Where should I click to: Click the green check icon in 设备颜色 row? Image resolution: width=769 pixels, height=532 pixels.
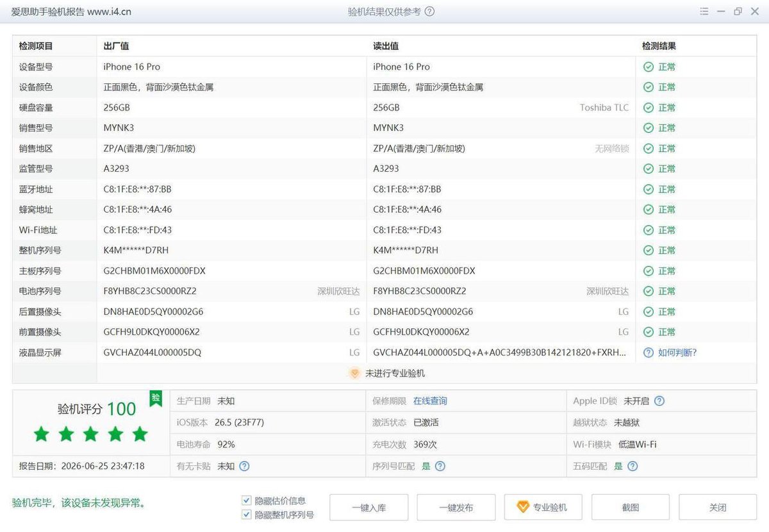649,87
